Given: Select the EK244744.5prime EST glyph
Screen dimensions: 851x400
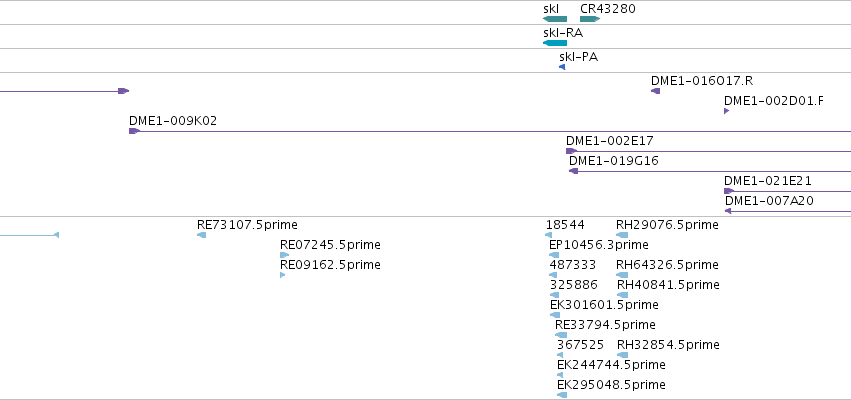Looking at the screenshot, I should [561, 376].
